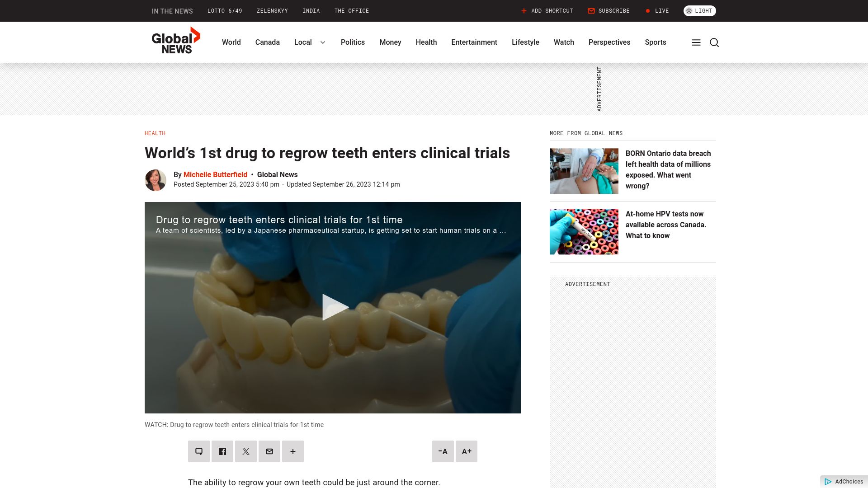Open the Perspectives section
Image resolution: width=868 pixels, height=488 pixels.
click(x=609, y=42)
